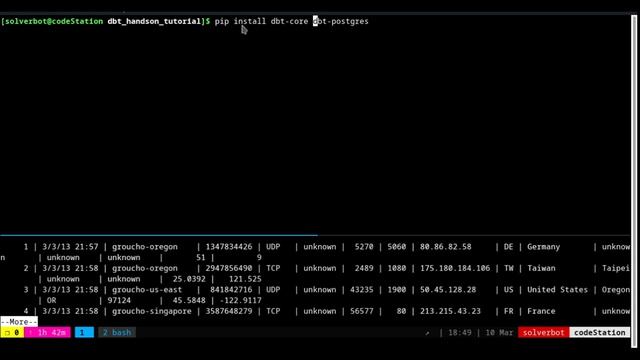The height and width of the screenshot is (360, 640).
Task: Click country name 'Taiwan'
Action: coord(541,268)
